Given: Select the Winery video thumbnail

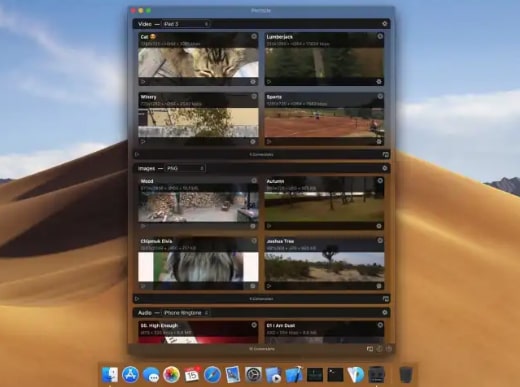Looking at the screenshot, I should 198,122.
